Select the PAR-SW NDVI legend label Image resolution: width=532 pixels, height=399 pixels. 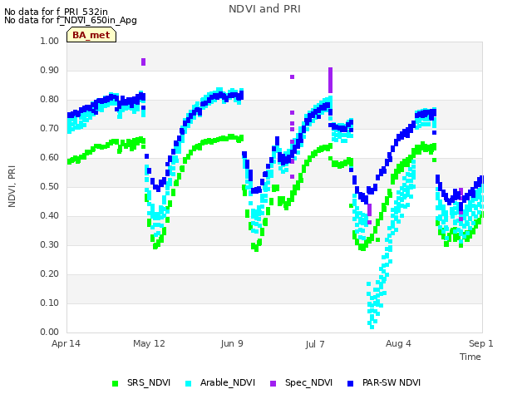(x=392, y=382)
